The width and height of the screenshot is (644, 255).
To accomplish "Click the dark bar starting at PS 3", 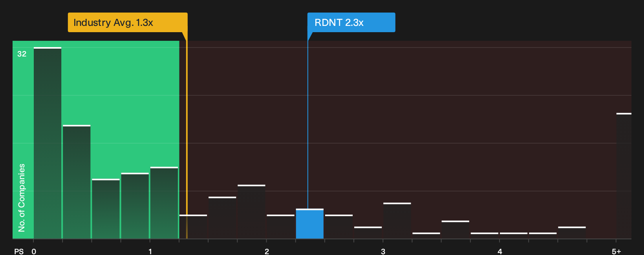I will click(x=397, y=220).
